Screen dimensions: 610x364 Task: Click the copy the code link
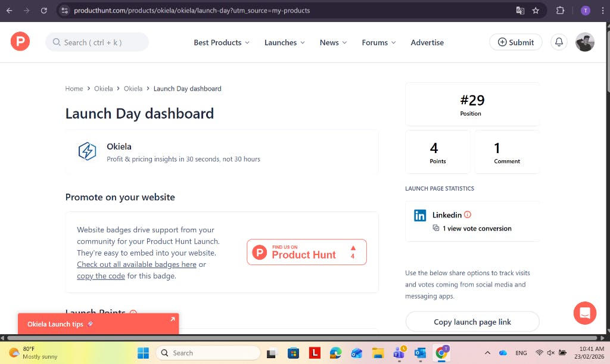pyautogui.click(x=101, y=276)
